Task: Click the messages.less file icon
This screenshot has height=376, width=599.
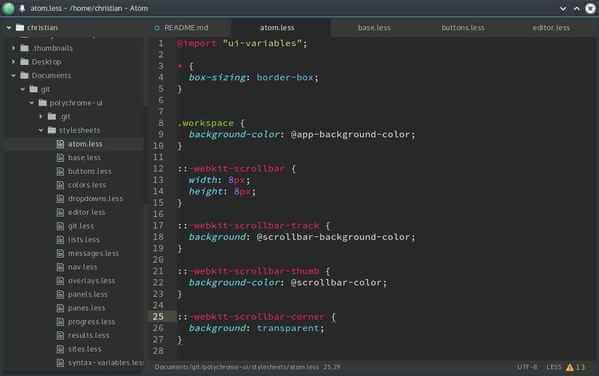Action: (x=60, y=253)
